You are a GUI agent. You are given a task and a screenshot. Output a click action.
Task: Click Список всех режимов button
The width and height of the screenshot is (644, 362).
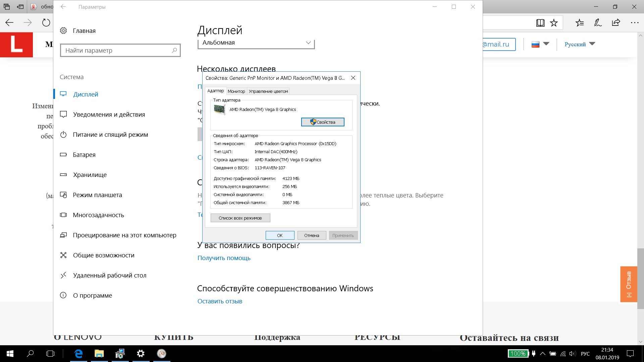pyautogui.click(x=240, y=218)
